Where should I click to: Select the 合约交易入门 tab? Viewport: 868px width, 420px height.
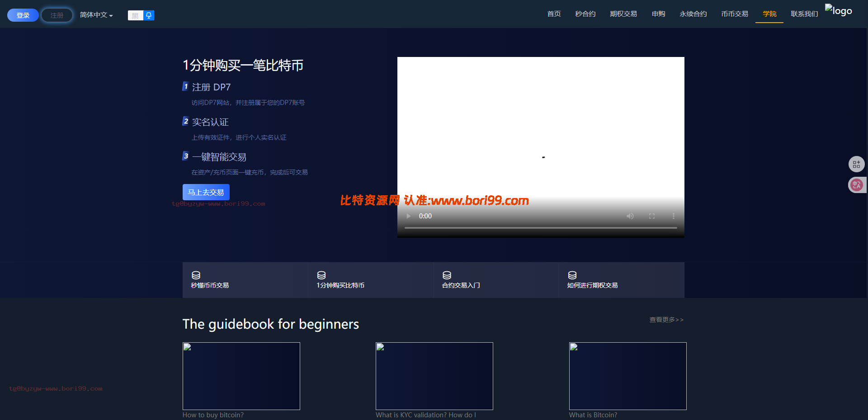[496, 280]
